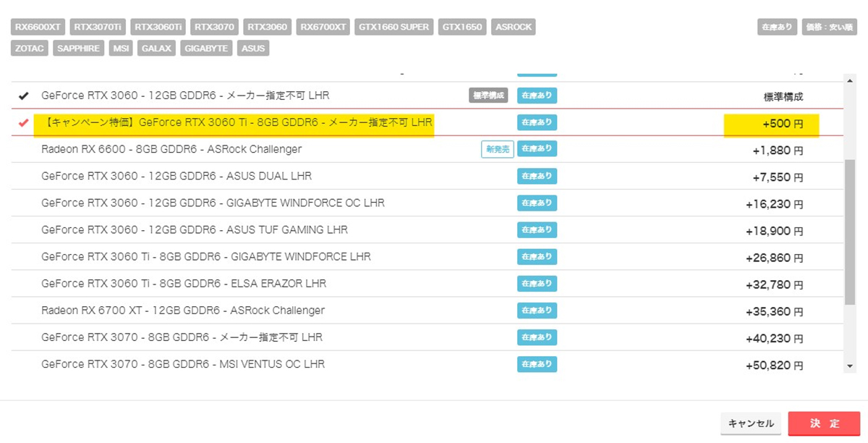868x443 pixels.
Task: Click the +26,860 円 price
Action: [775, 258]
